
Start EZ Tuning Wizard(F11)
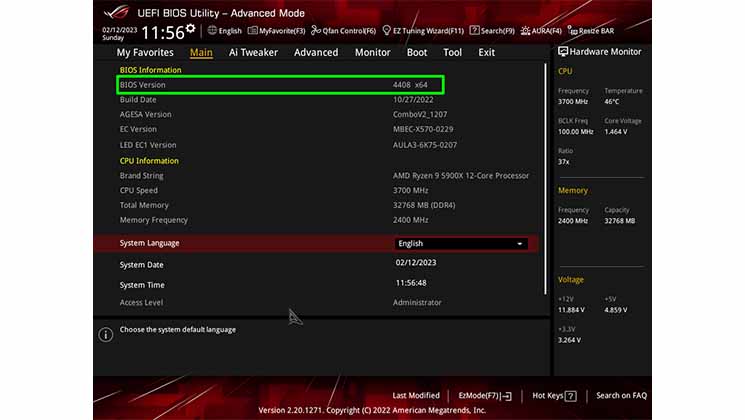(423, 30)
